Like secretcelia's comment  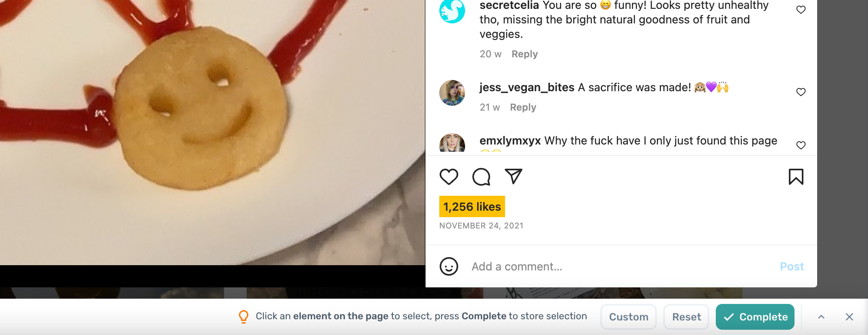(x=801, y=10)
